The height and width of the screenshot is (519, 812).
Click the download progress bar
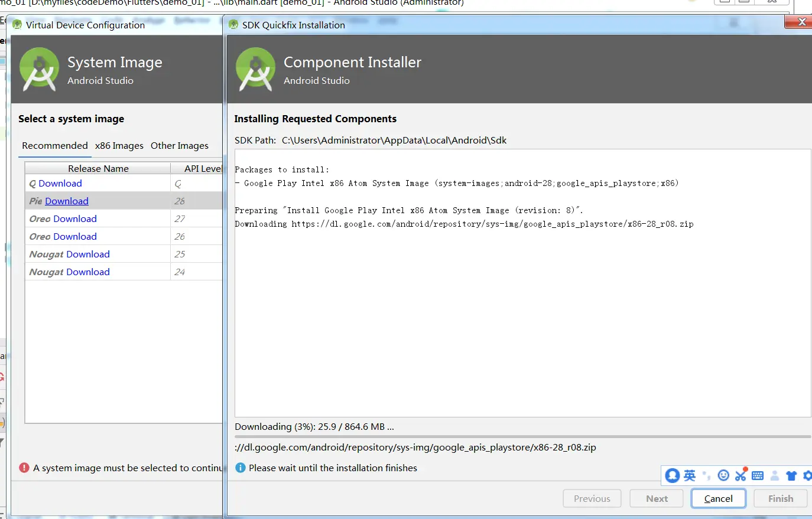[x=522, y=437]
